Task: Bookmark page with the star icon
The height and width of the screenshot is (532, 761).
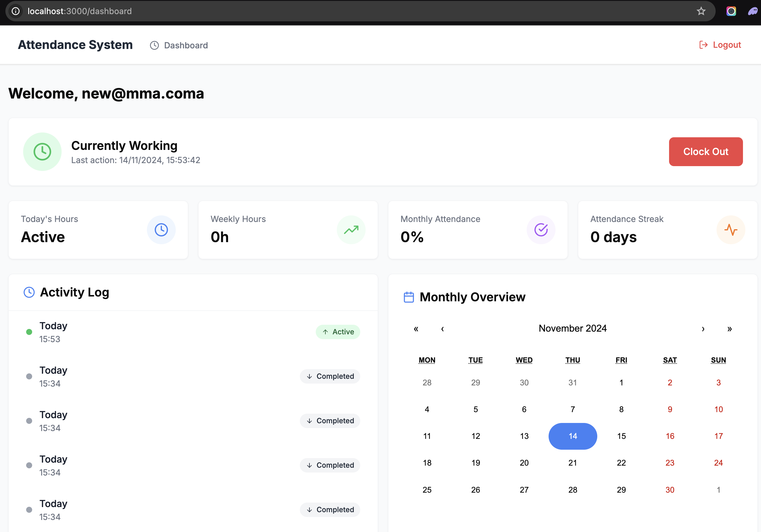Action: (701, 11)
